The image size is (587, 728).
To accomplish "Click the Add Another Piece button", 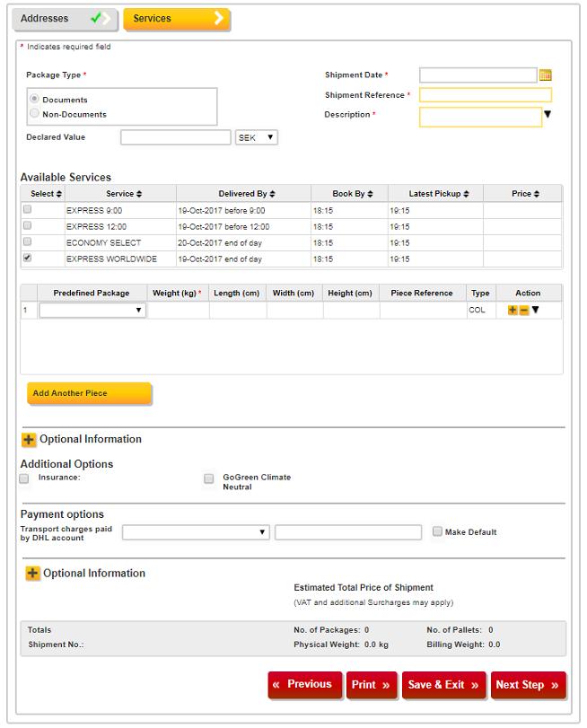I will (89, 393).
